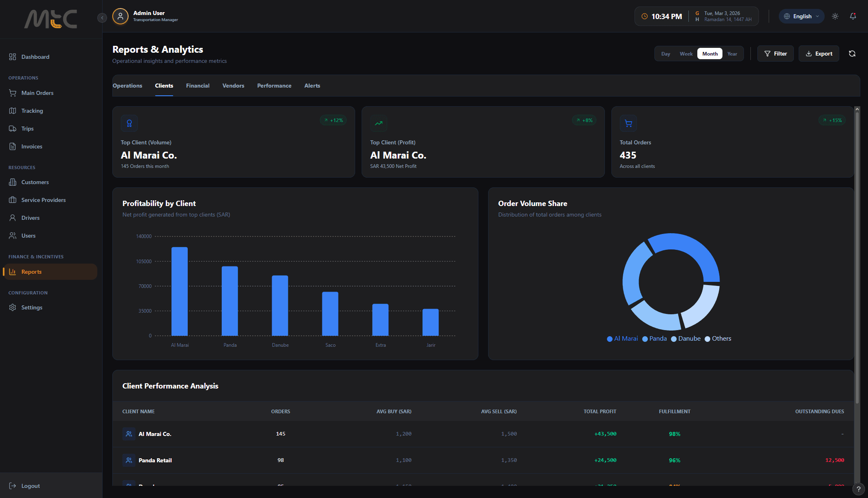Open the Settings gear icon
This screenshot has height=498, width=868.
13,307
